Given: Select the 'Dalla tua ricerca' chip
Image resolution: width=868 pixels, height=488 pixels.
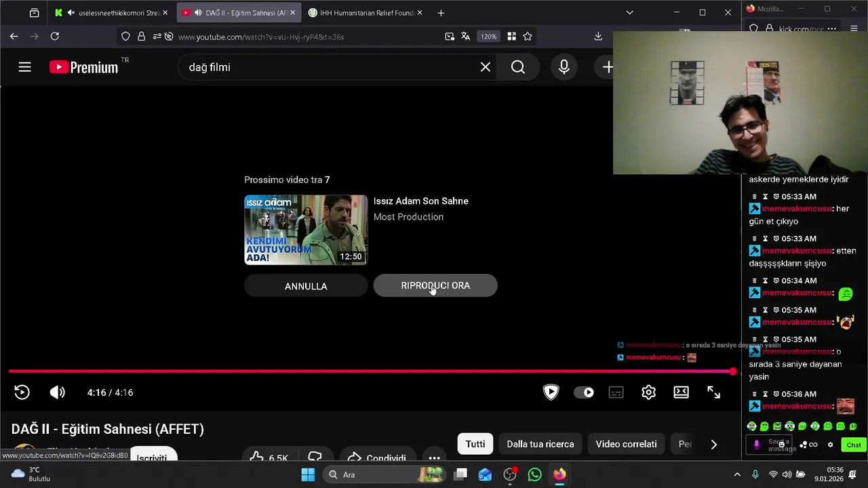Looking at the screenshot, I should [x=540, y=444].
